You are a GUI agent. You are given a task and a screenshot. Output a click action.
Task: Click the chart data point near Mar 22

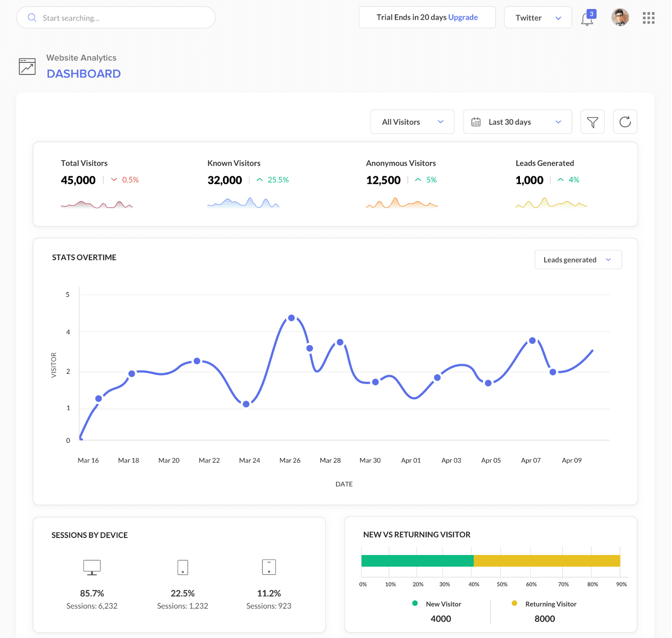197,361
